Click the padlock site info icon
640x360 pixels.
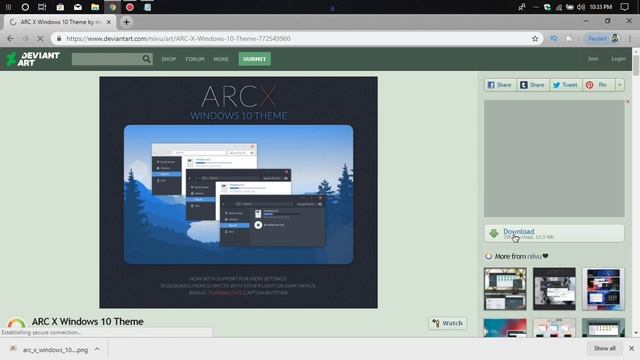tap(59, 38)
